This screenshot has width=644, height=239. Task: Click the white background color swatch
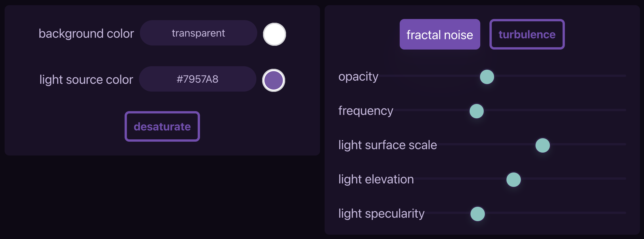pyautogui.click(x=274, y=34)
